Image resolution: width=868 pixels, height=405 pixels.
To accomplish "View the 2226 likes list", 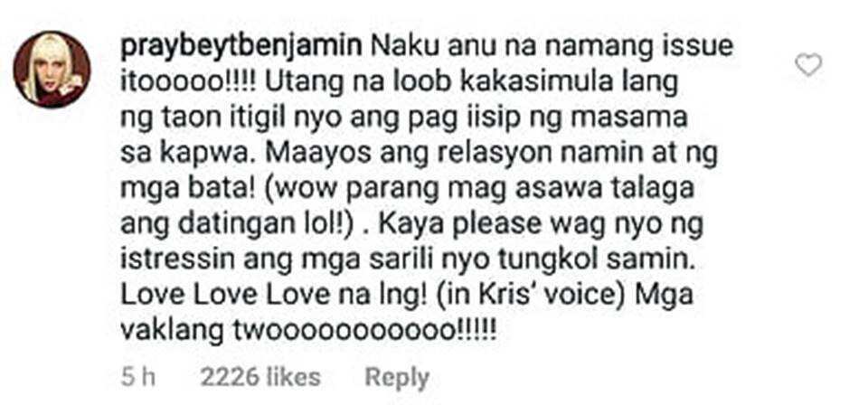I will [260, 377].
